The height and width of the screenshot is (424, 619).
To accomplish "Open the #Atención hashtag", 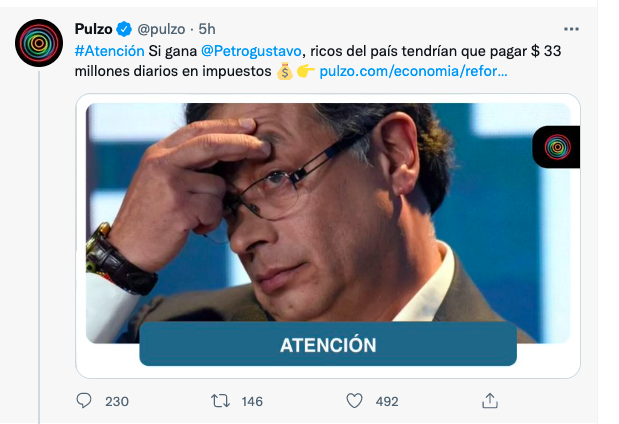I will click(x=109, y=51).
